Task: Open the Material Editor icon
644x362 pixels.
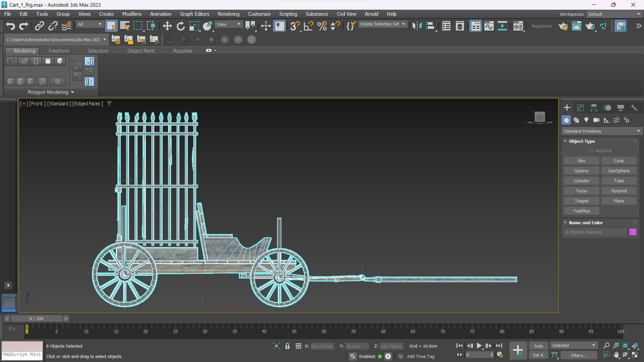Action: [518, 26]
